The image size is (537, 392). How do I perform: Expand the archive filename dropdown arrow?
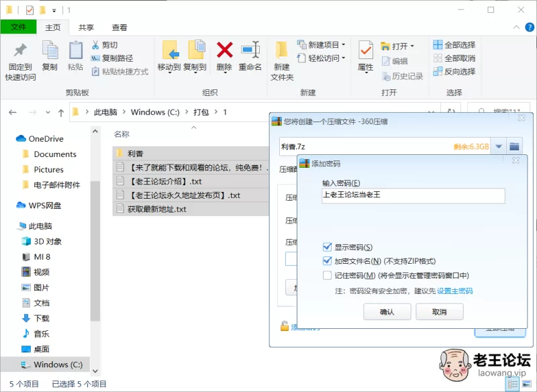coord(499,146)
